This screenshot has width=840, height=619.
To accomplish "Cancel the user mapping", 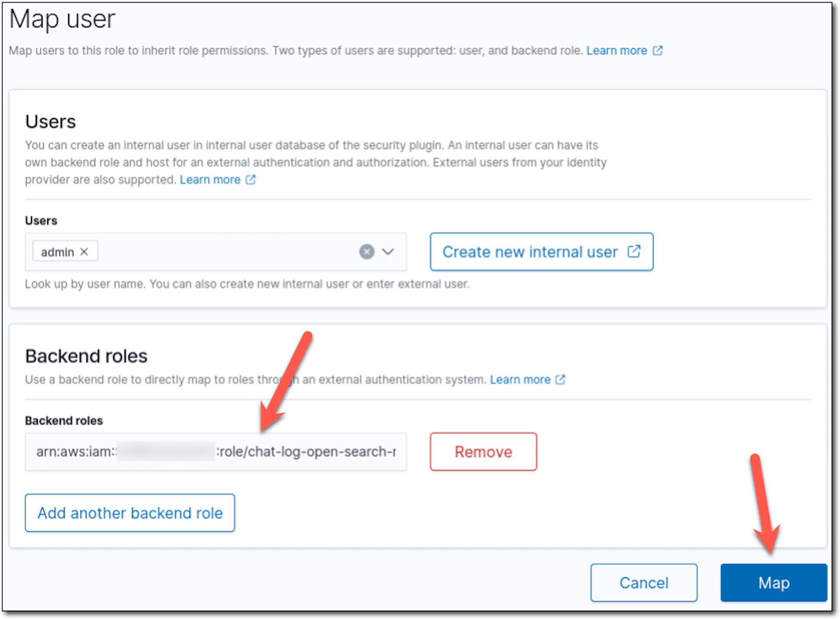I will 644,583.
